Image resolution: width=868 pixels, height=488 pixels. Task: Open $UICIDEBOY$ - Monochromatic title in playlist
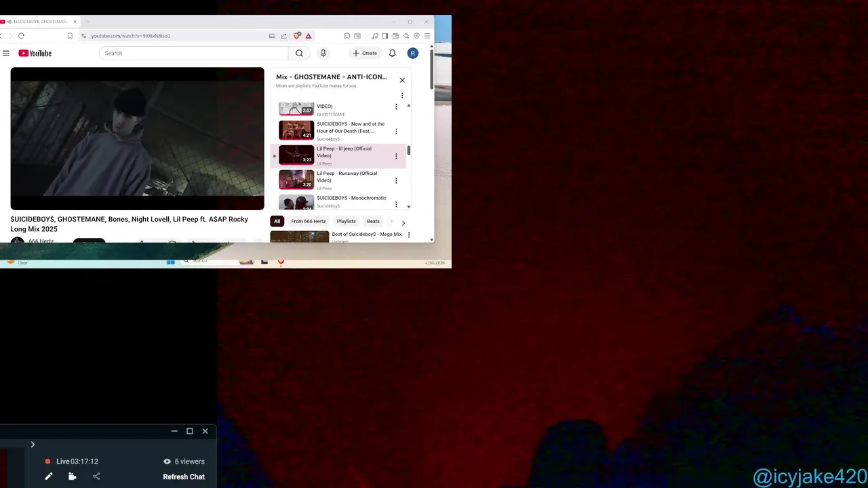351,198
